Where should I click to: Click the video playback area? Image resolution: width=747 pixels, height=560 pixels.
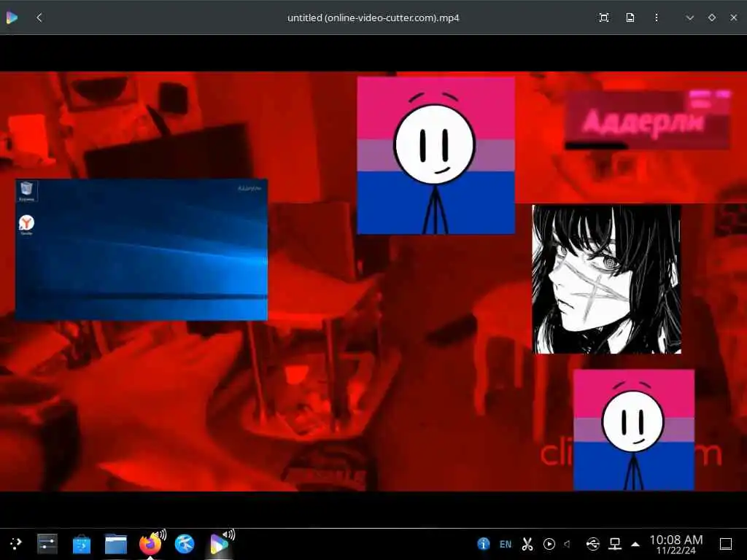tap(373, 281)
